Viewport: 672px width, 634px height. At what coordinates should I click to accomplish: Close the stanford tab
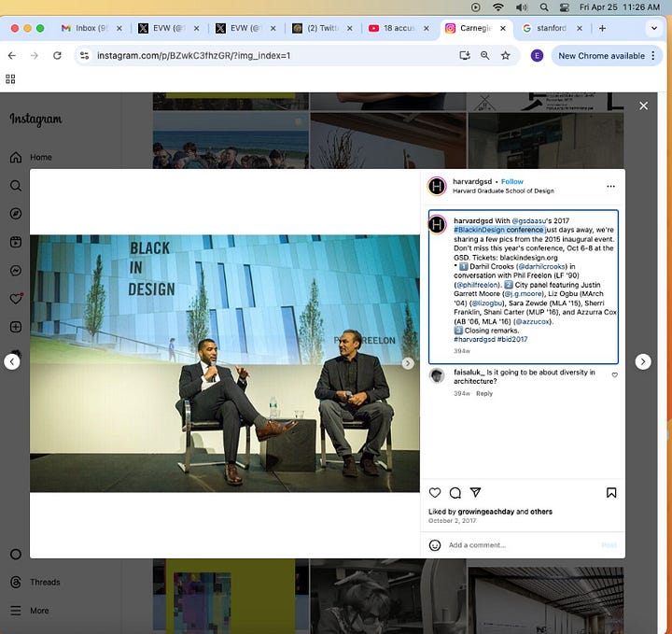point(580,28)
